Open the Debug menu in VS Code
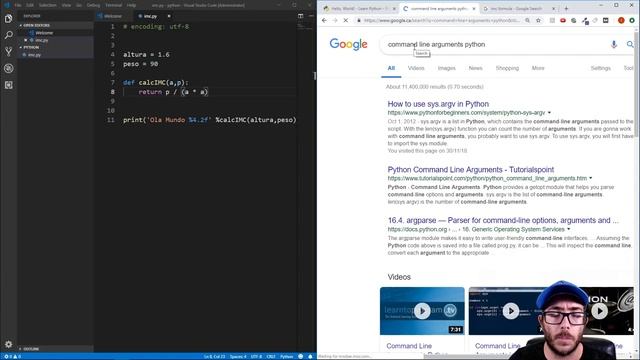This screenshot has width=640, height=360. coord(93,5)
